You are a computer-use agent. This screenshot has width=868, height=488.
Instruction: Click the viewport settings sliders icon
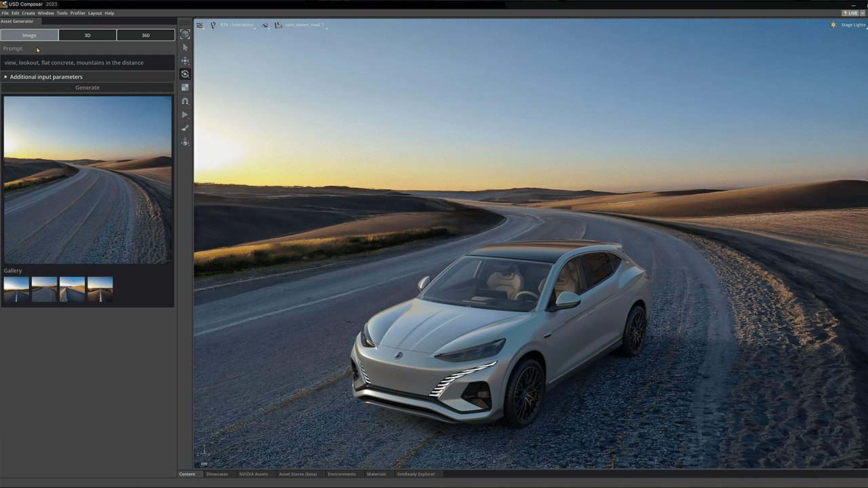click(x=199, y=25)
